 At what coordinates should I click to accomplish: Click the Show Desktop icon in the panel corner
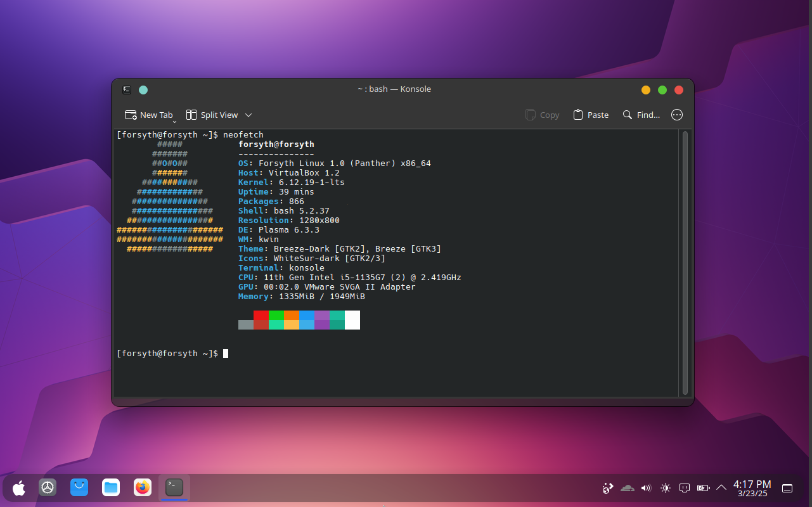[787, 488]
